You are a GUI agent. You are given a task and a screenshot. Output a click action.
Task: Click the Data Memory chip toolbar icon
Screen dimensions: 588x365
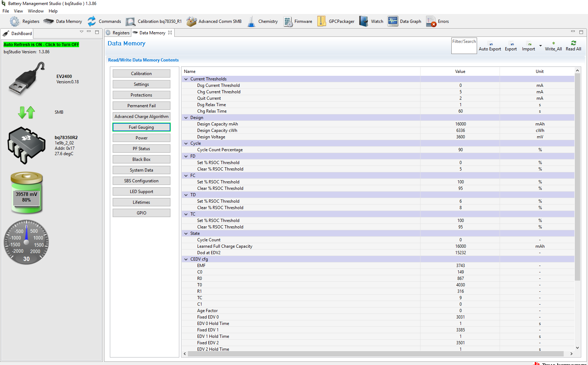pos(49,21)
